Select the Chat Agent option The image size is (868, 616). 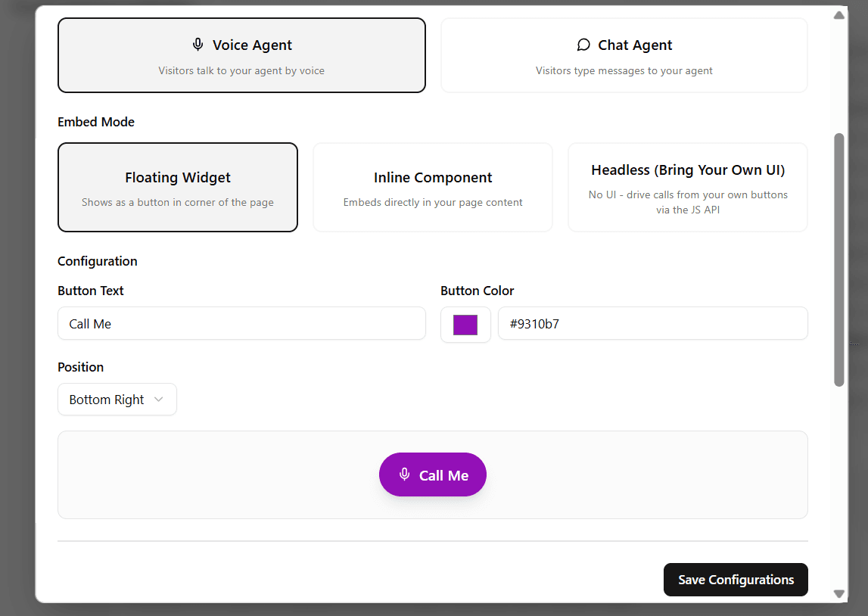[x=624, y=55]
